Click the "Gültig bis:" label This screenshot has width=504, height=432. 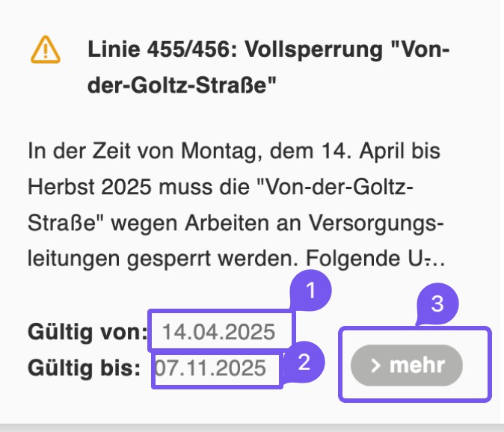tap(84, 368)
